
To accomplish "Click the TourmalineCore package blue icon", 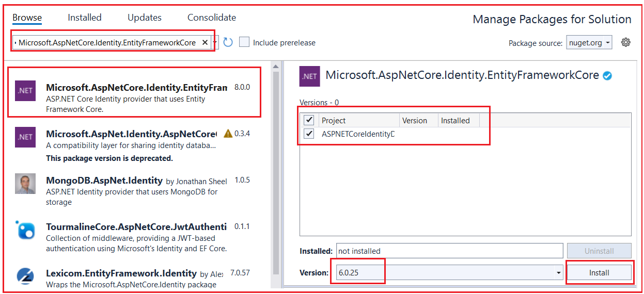I will [25, 230].
